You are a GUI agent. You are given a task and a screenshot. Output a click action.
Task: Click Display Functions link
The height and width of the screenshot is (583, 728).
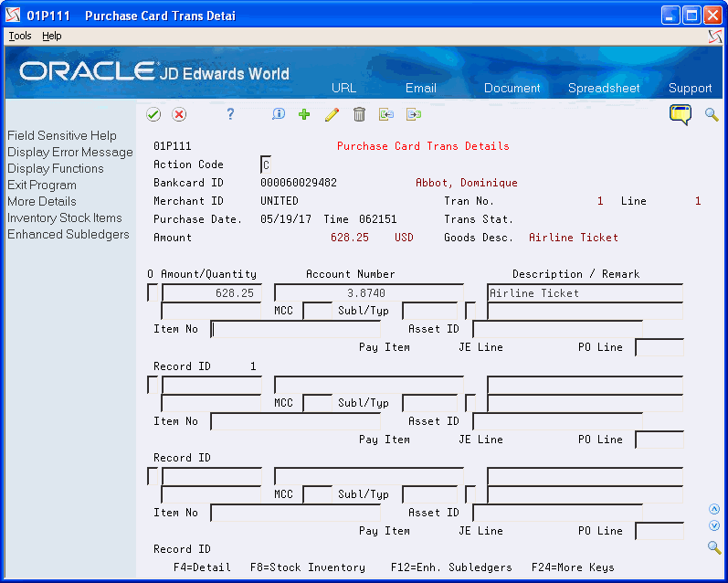55,169
